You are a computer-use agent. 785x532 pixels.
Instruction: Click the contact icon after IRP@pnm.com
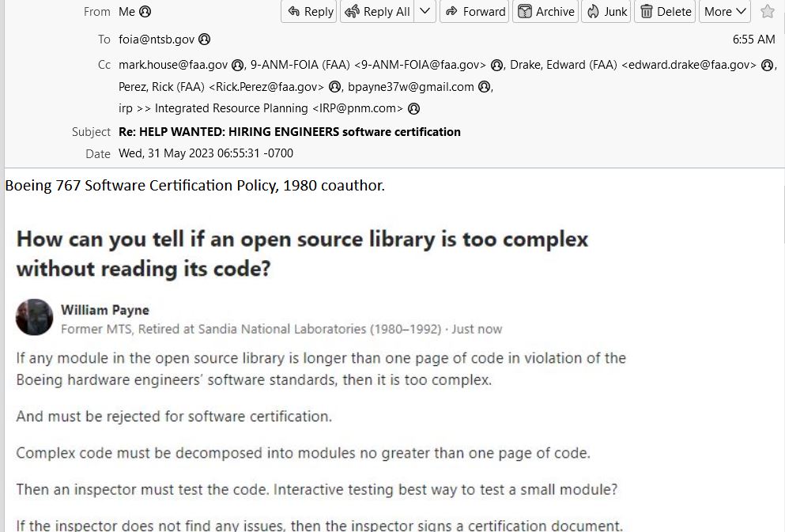point(413,108)
